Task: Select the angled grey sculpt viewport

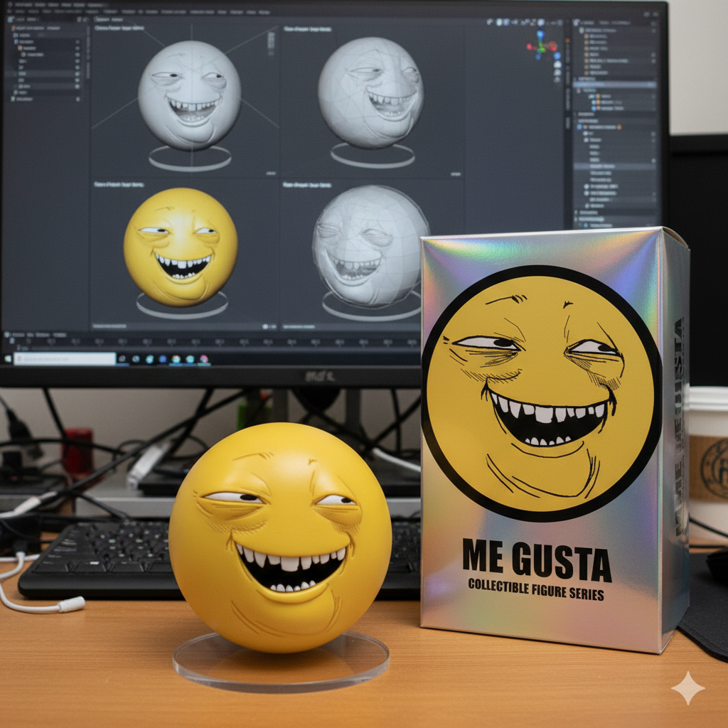Action: [x=371, y=100]
